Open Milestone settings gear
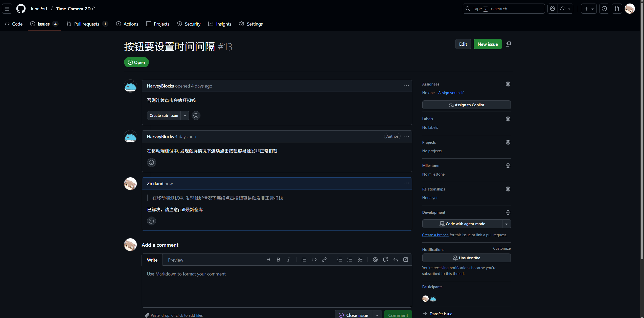Screen dimensions: 644x318 pyautogui.click(x=508, y=166)
